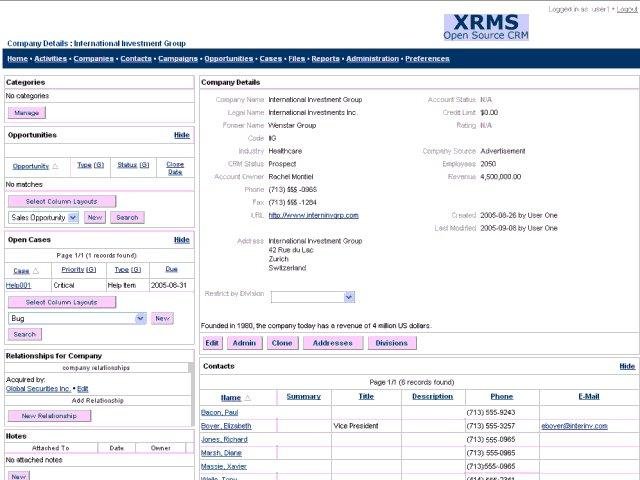Open the Cases menu item
Viewport: 640px width, 480px height.
pyautogui.click(x=271, y=59)
